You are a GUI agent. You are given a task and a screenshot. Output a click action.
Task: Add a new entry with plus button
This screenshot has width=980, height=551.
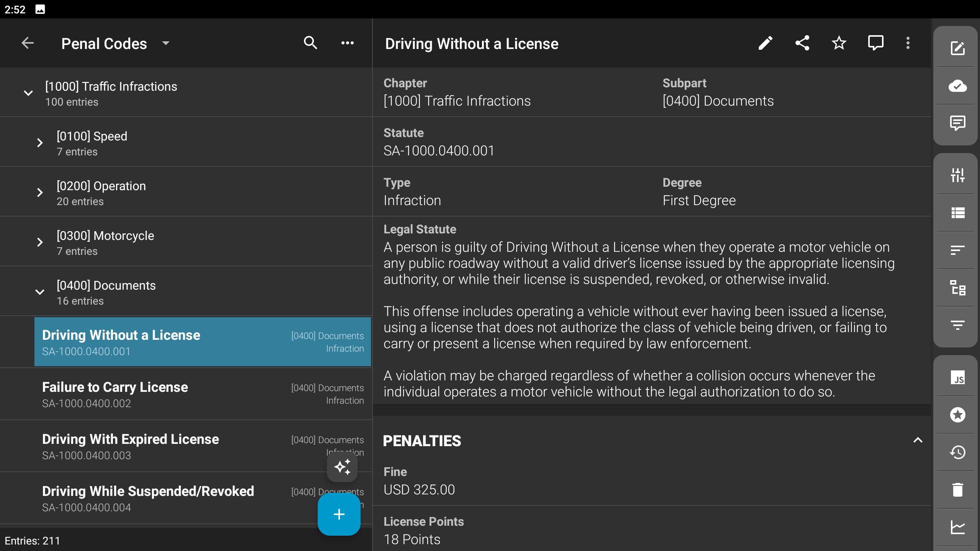coord(339,514)
